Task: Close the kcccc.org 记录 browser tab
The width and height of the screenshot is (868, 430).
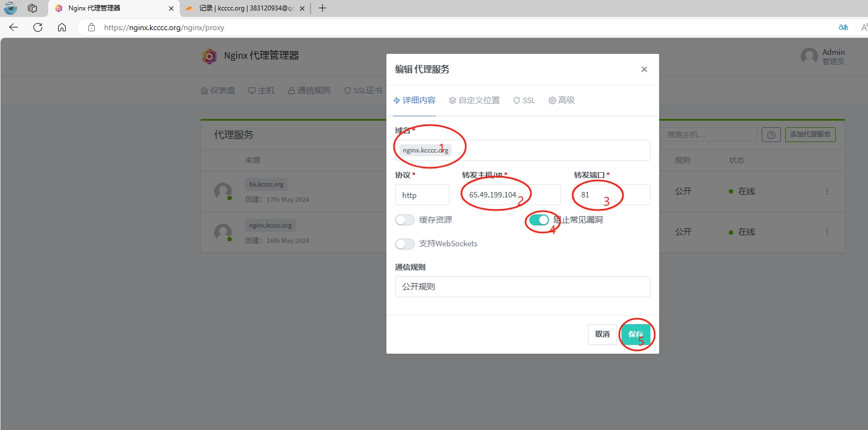Action: tap(302, 8)
